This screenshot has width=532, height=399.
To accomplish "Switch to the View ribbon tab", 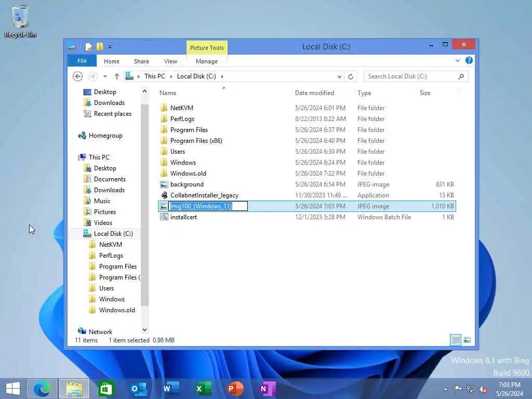I will (170, 61).
